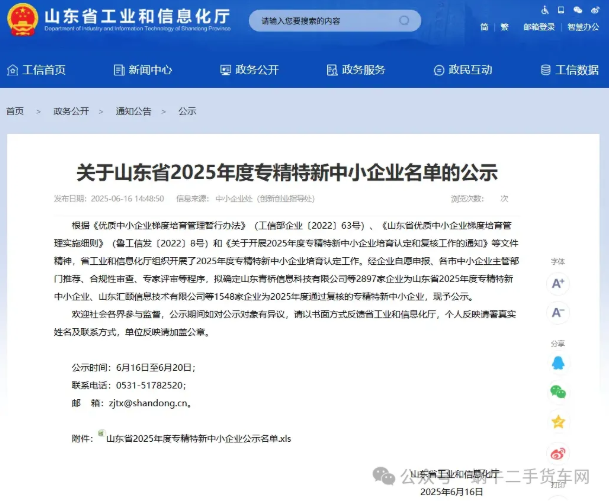Open the 新闻中心 navigation menu
This screenshot has width=609, height=501.
(x=143, y=70)
